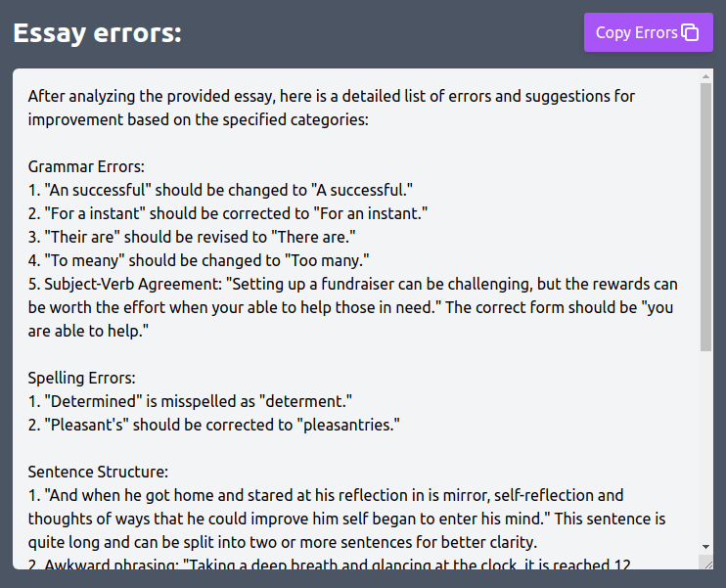Click the intro sentence "After analyzing the provided essay"
Viewport: 726px width, 588px height.
(x=196, y=96)
